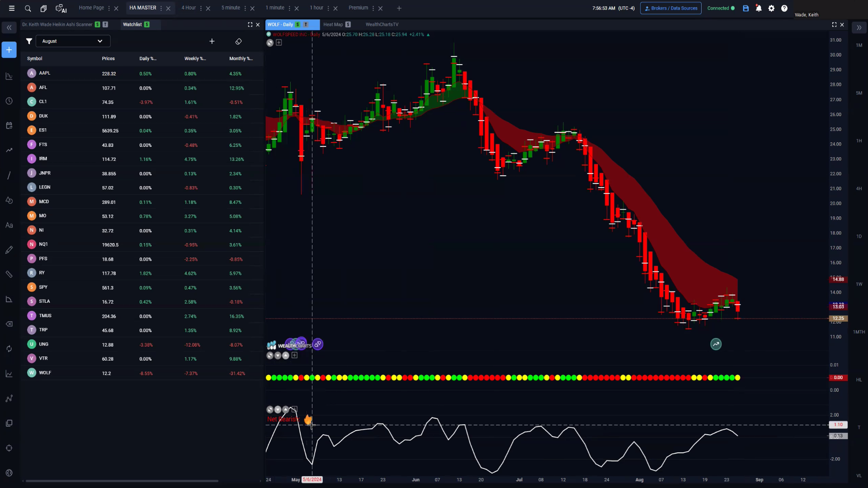Expand the right panel with double chevron
Screen dimensions: 868x488
[859, 28]
